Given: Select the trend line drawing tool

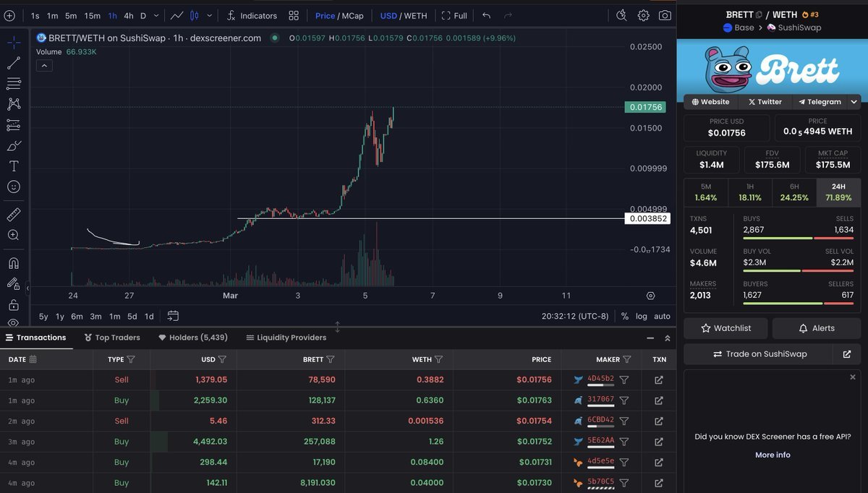Looking at the screenshot, I should (x=13, y=63).
